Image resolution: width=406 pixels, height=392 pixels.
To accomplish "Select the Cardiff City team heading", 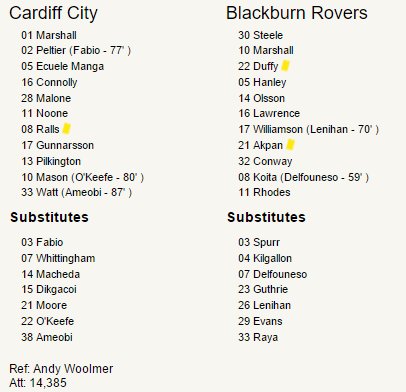I will coord(53,13).
